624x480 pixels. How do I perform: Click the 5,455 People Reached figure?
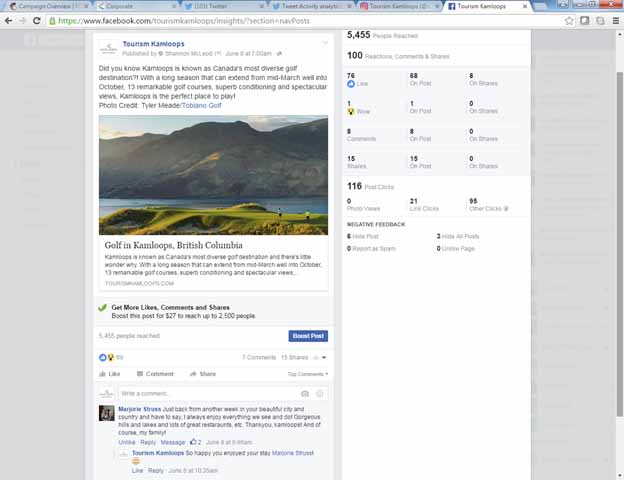pyautogui.click(x=359, y=35)
